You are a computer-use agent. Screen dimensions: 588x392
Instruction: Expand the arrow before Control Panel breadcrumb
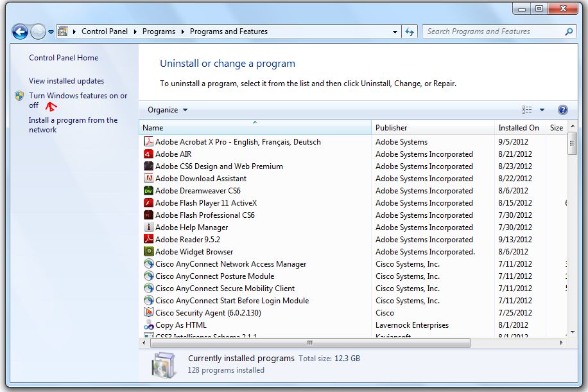(74, 32)
